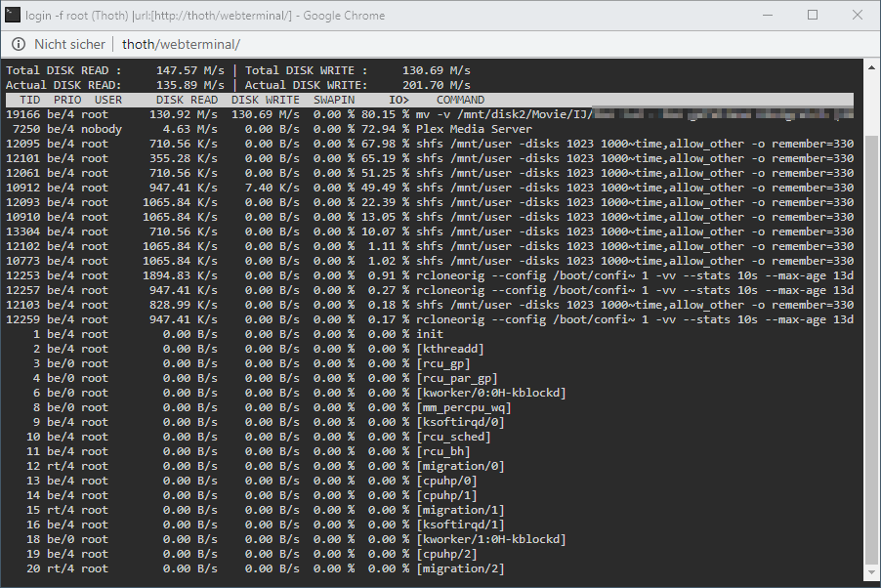Viewport: 881px width, 588px height.
Task: Click the SWAPIN column header
Action: click(334, 100)
